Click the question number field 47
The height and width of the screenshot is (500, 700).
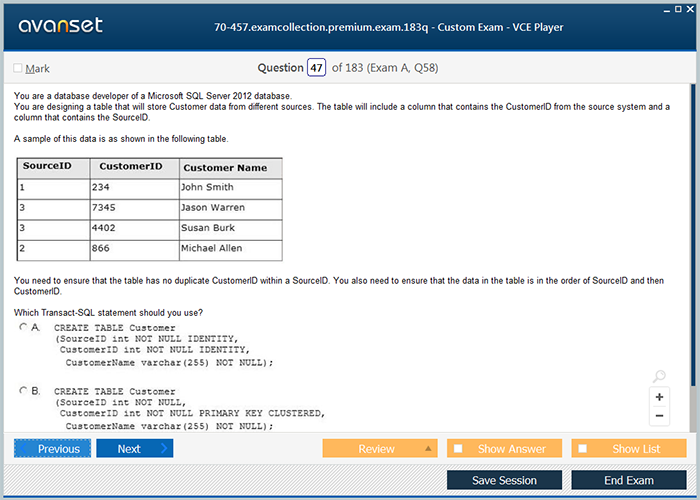coord(316,67)
